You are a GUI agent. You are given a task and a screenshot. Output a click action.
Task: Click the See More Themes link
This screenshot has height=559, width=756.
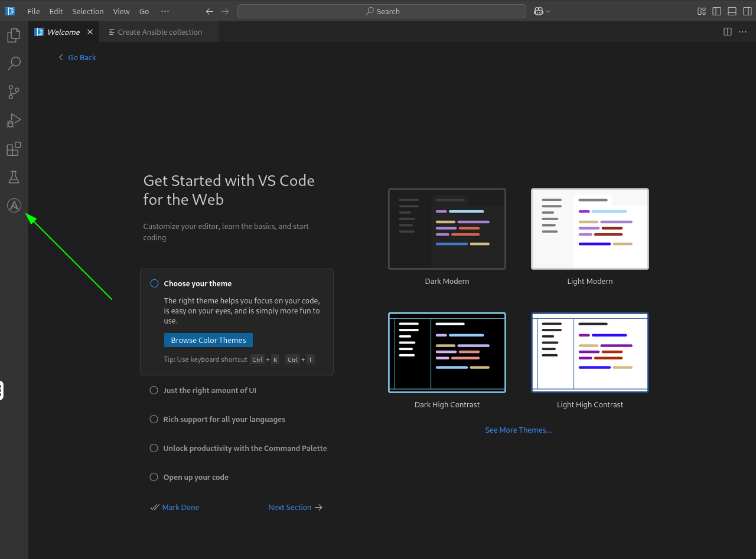click(x=519, y=430)
